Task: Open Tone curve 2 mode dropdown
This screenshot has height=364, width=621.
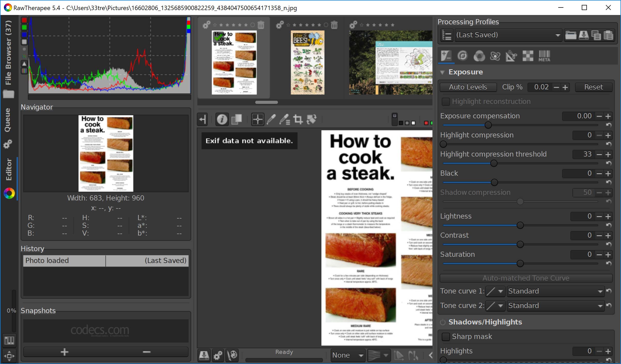Action: (x=555, y=306)
